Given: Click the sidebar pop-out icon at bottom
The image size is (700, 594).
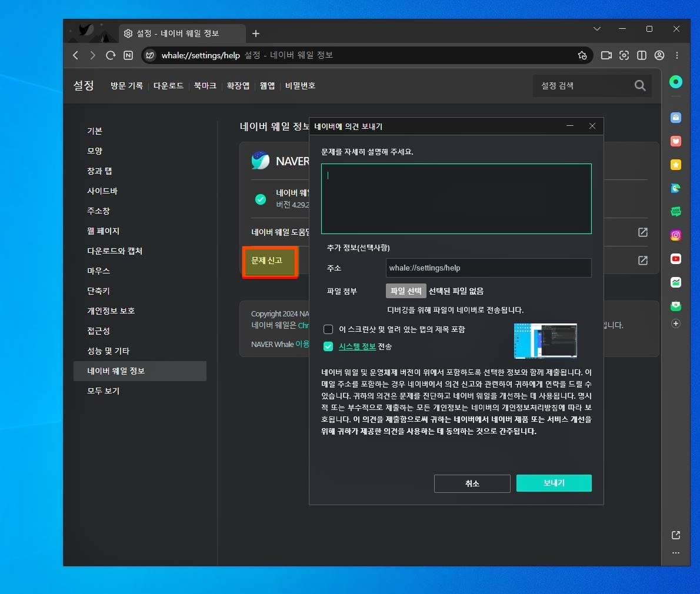Looking at the screenshot, I should pyautogui.click(x=676, y=535).
